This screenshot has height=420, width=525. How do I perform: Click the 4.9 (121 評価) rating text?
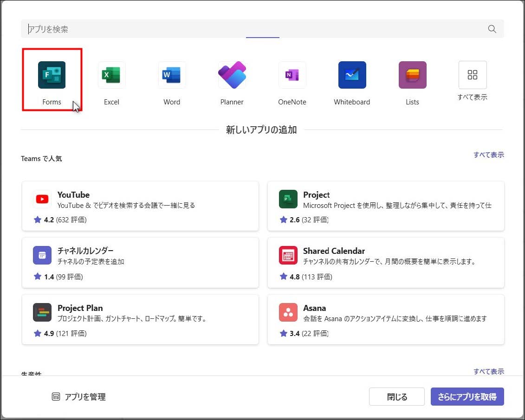(x=65, y=334)
